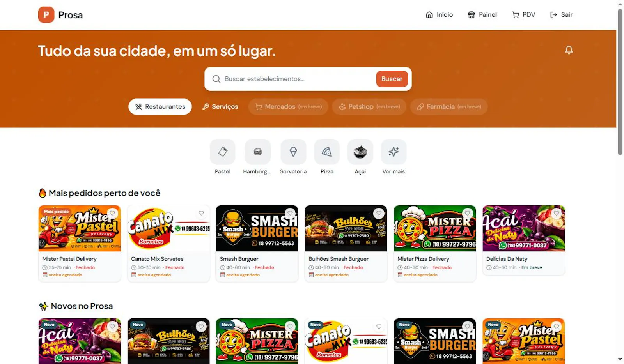The width and height of the screenshot is (624, 364).
Task: Click the page vertical scrollbar thumb
Action: pyautogui.click(x=620, y=82)
